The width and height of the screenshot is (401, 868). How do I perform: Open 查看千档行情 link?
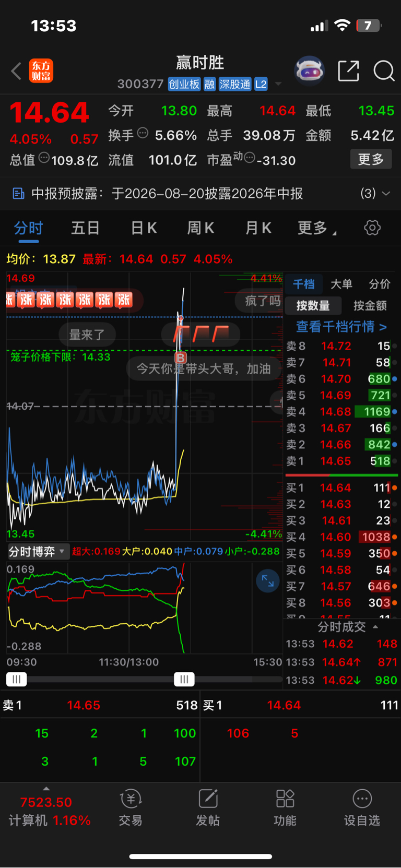pyautogui.click(x=341, y=327)
